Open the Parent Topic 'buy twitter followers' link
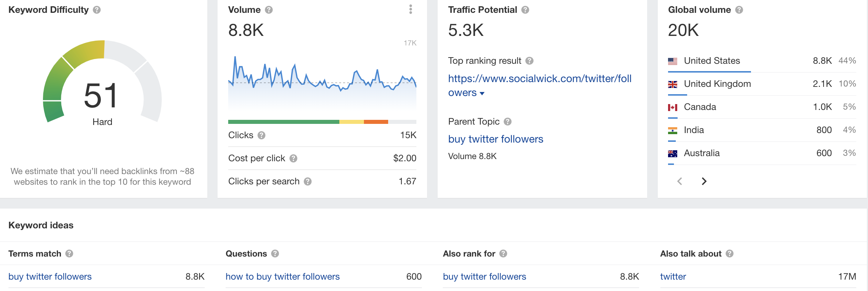This screenshot has width=868, height=291. (x=495, y=139)
